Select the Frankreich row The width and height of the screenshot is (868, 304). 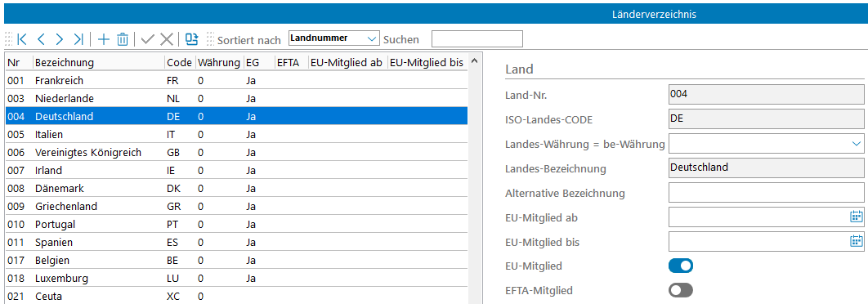coord(236,81)
